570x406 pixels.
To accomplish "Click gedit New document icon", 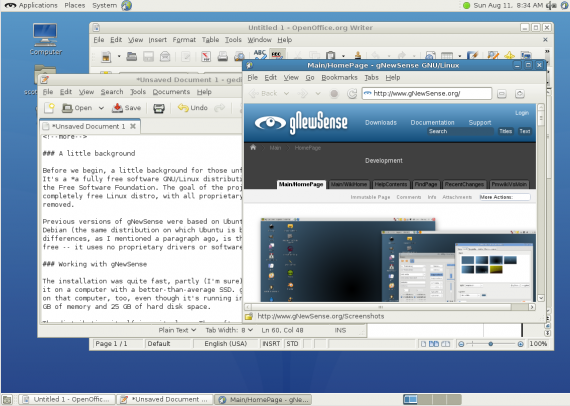I will point(49,108).
